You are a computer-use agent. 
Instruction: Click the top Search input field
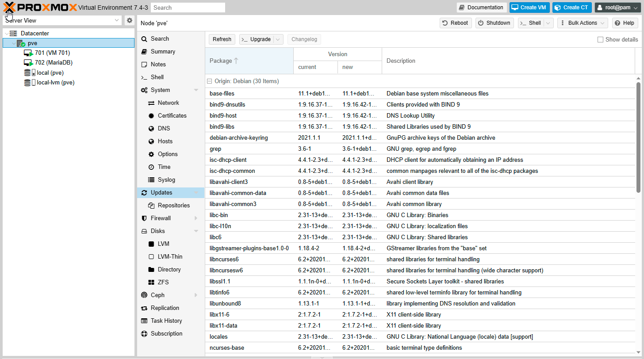pos(188,8)
